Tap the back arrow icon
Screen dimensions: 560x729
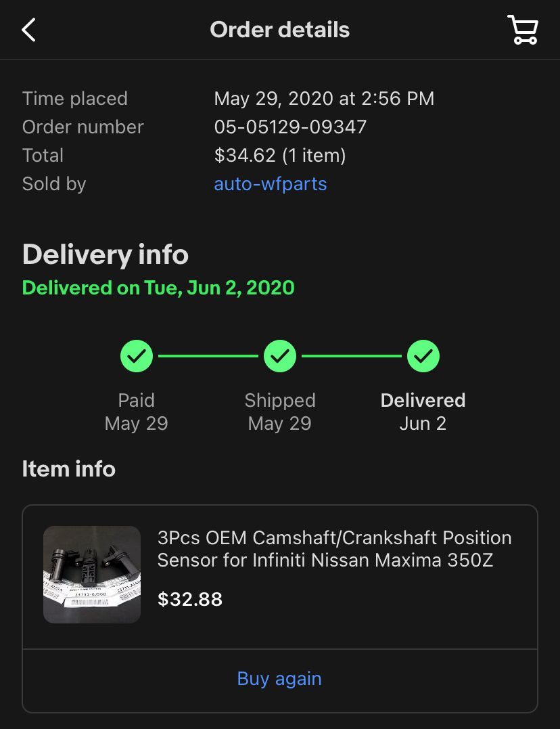[28, 30]
